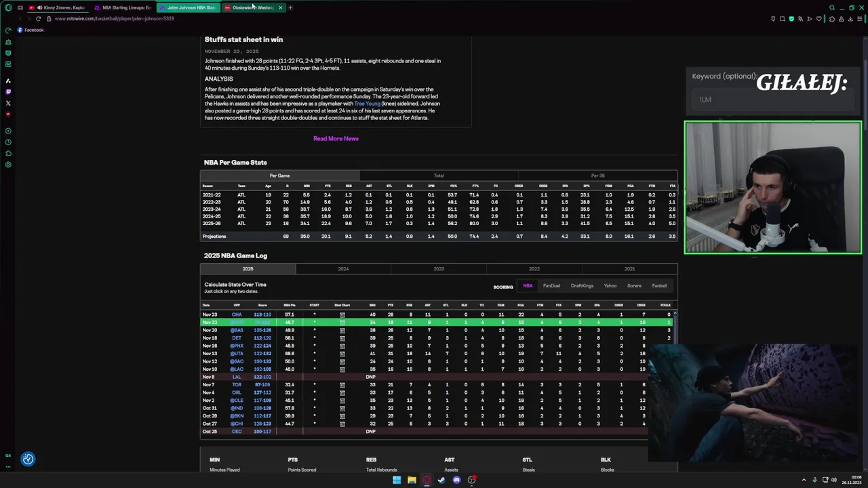Select the 2022 game log tab
This screenshot has width=868, height=488.
tap(534, 269)
